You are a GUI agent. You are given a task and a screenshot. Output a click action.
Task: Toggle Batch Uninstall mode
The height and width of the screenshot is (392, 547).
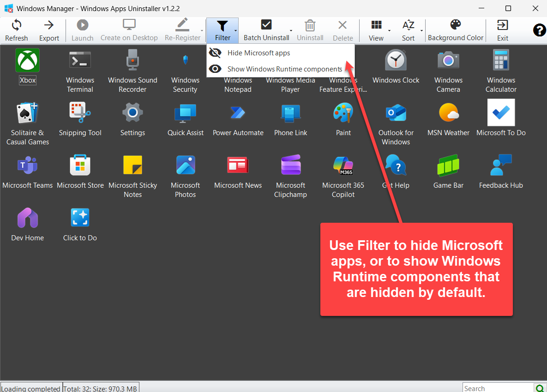click(266, 30)
